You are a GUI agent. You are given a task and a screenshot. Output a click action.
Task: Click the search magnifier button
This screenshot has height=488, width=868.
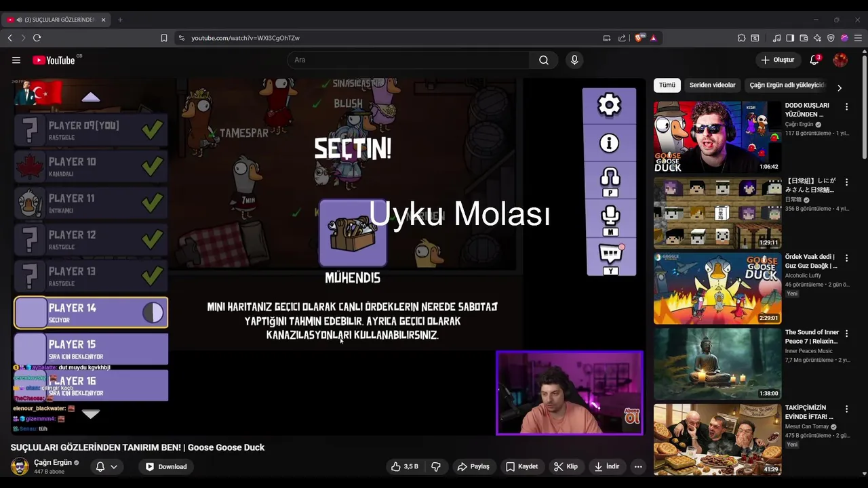tap(544, 60)
